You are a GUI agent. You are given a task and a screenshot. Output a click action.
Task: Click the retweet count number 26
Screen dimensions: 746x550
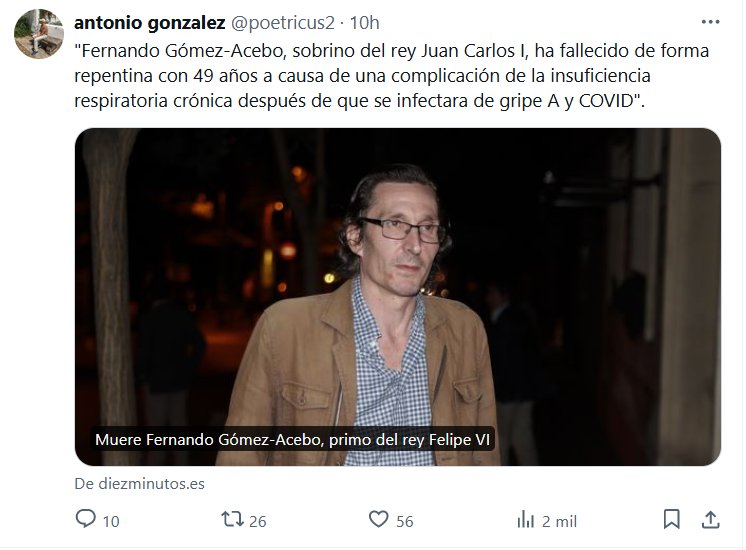click(257, 521)
